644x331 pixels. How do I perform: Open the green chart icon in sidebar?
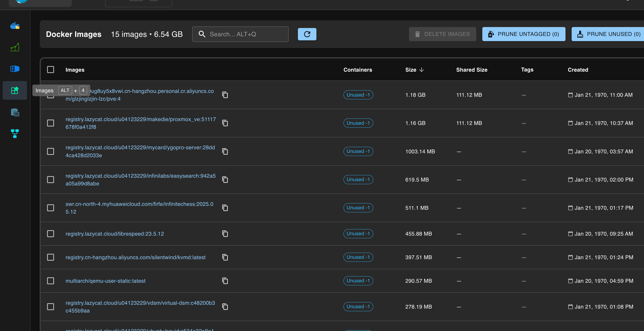15,47
